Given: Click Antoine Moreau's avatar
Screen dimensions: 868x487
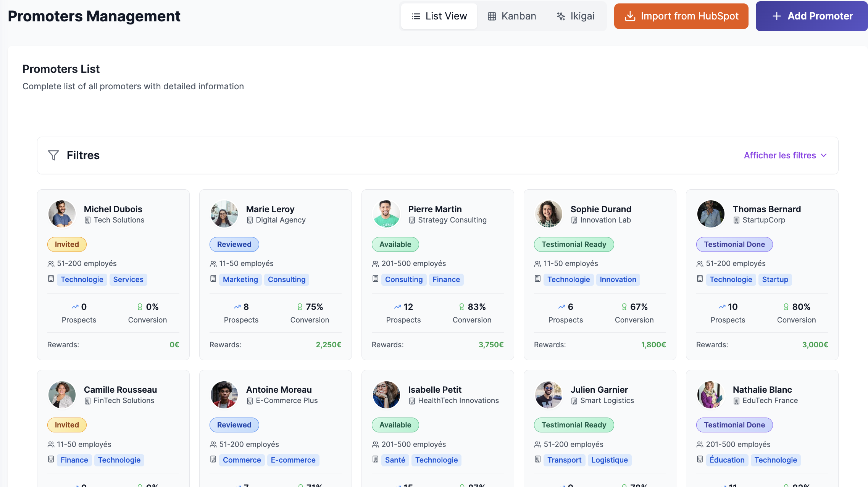Looking at the screenshot, I should click(224, 395).
